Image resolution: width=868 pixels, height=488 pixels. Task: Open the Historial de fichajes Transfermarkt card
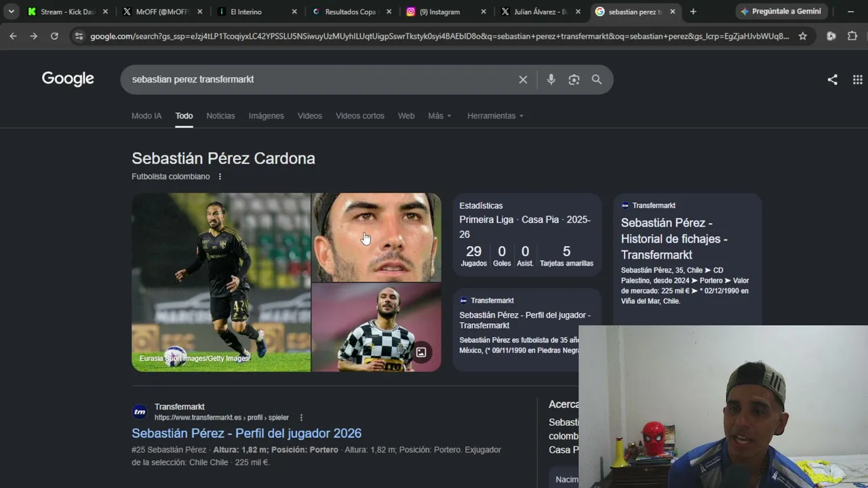pyautogui.click(x=688, y=260)
